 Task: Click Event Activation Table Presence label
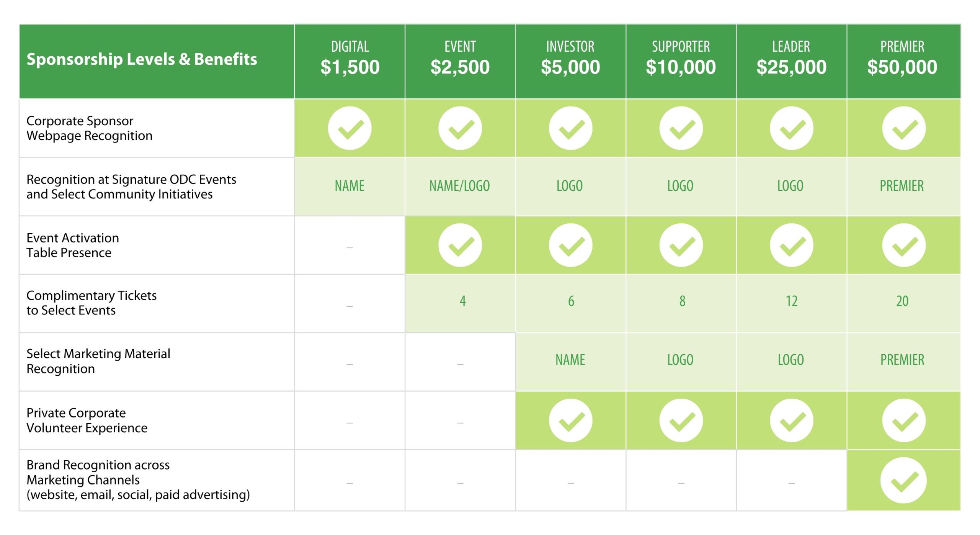coord(73,245)
